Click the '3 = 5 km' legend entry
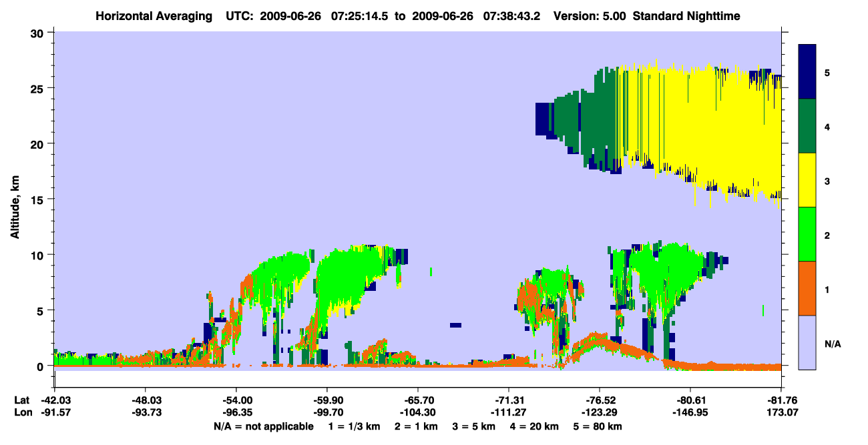This screenshot has width=868, height=445. click(x=475, y=426)
